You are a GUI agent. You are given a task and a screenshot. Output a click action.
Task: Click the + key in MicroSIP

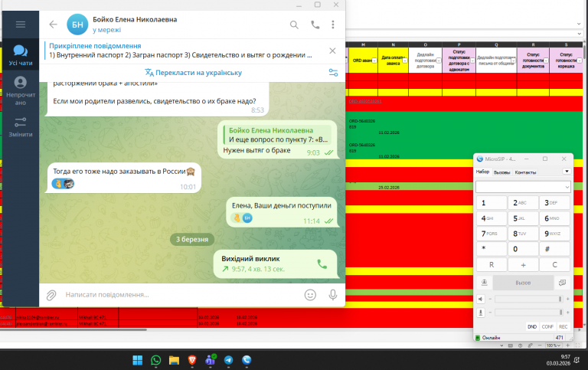(x=523, y=265)
